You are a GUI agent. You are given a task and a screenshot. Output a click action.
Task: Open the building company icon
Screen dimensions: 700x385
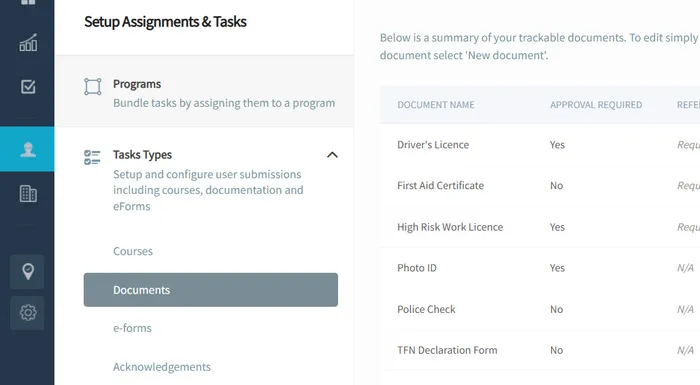[x=28, y=194]
